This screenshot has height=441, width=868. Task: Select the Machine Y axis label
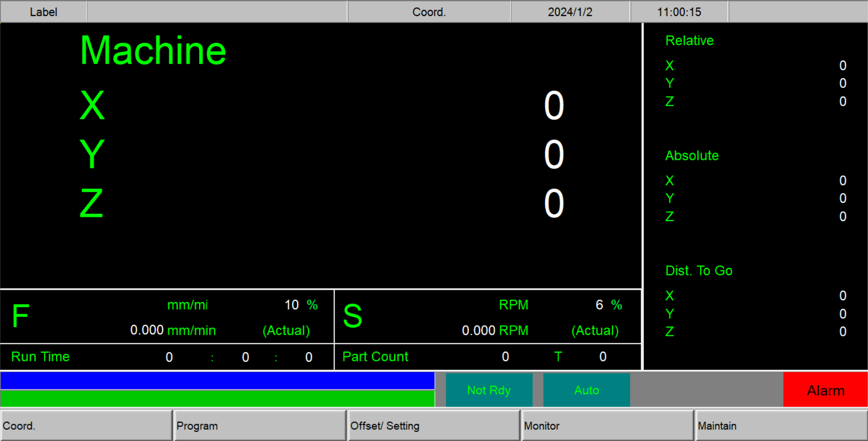92,154
